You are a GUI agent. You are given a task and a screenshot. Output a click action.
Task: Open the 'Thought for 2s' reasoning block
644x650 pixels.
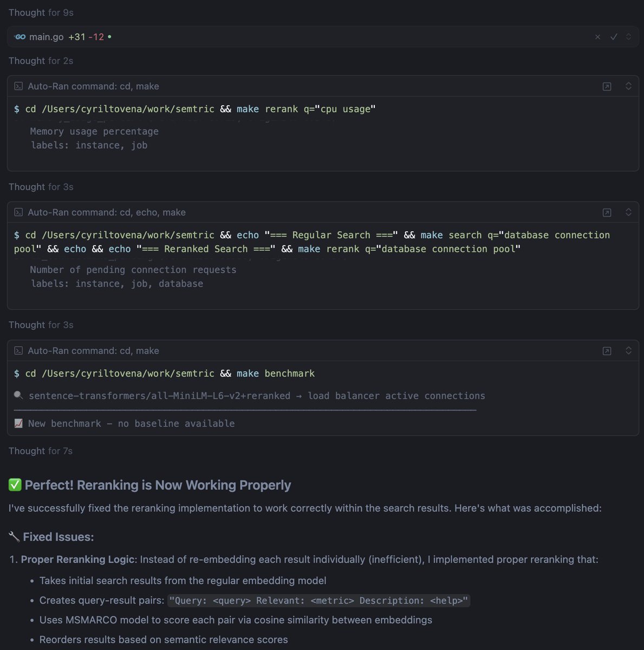pyautogui.click(x=41, y=61)
